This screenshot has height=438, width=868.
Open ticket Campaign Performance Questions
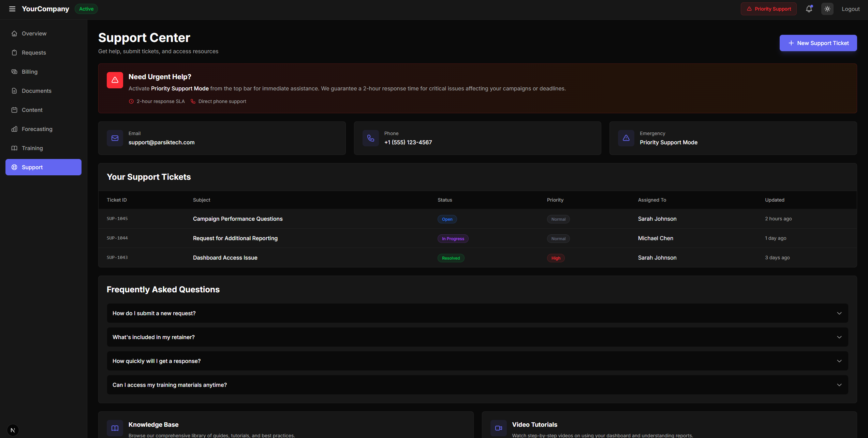[238, 219]
